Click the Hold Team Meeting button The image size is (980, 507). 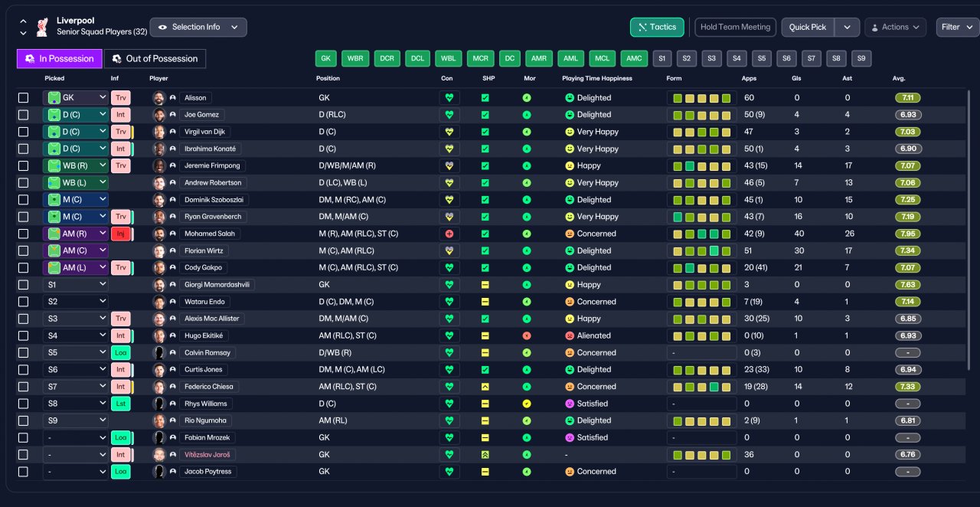735,28
